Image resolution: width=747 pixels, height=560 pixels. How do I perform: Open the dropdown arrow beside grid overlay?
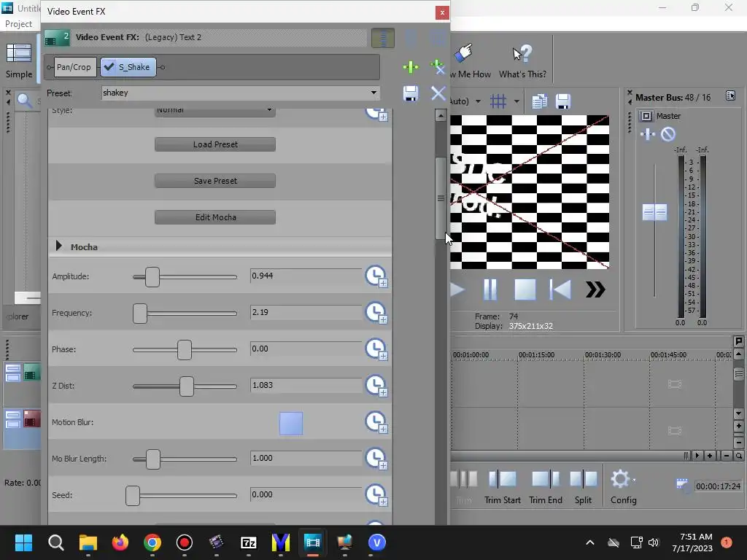tap(517, 101)
